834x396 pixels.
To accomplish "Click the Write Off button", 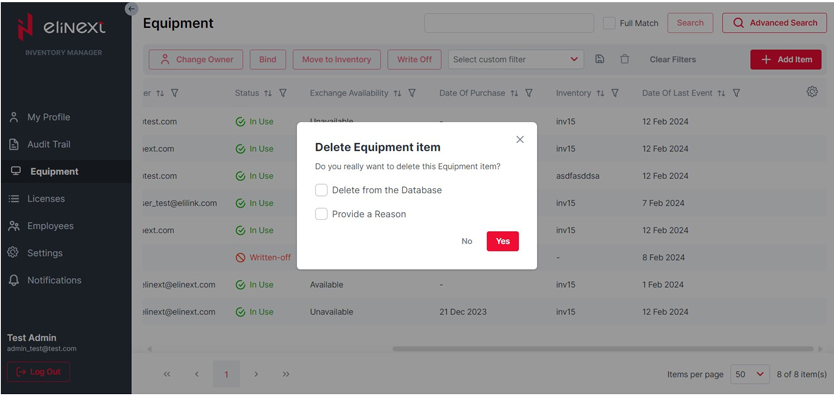I will (414, 60).
